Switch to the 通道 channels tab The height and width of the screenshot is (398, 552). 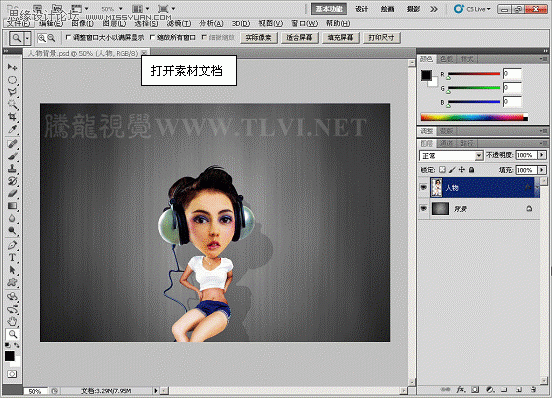(x=446, y=143)
